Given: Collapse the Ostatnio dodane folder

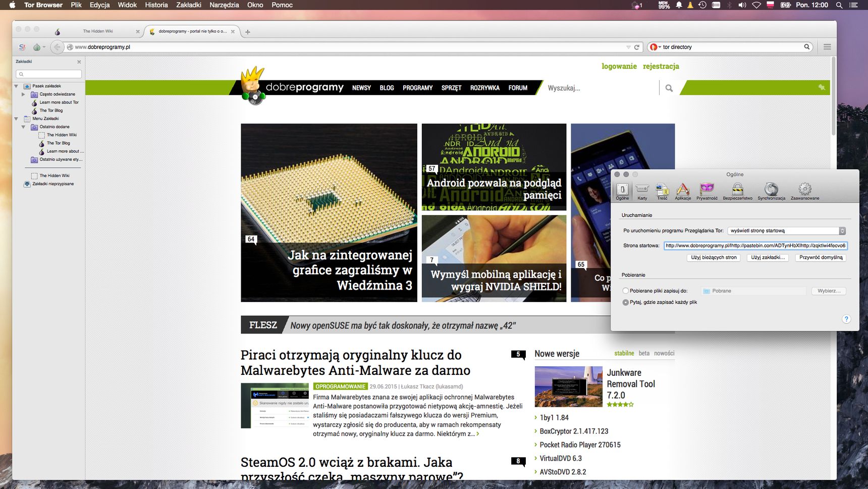Looking at the screenshot, I should (23, 127).
